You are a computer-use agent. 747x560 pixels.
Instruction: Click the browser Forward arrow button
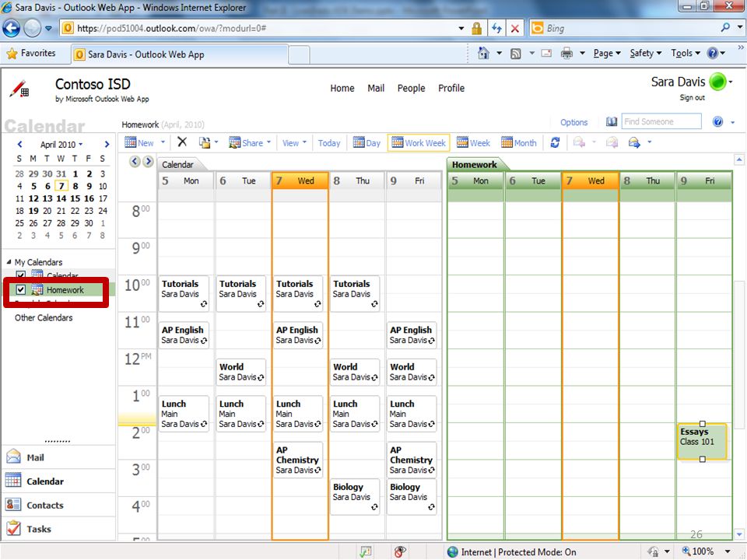point(33,29)
